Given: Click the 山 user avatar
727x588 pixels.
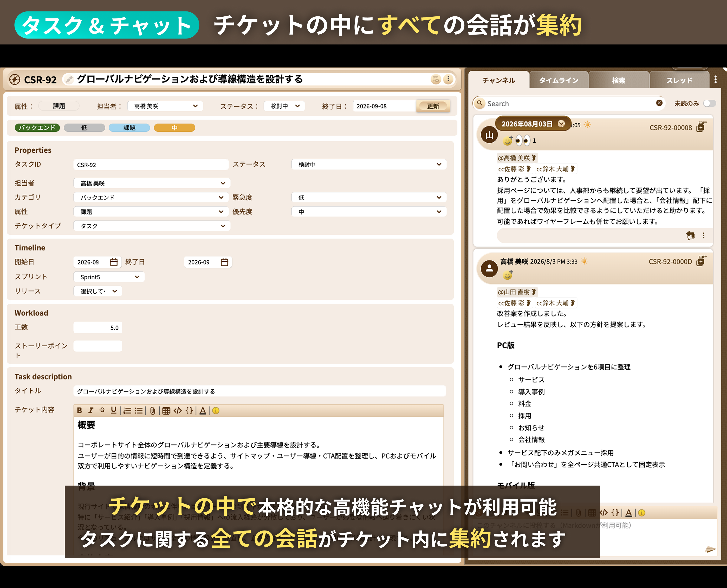Looking at the screenshot, I should point(489,135).
